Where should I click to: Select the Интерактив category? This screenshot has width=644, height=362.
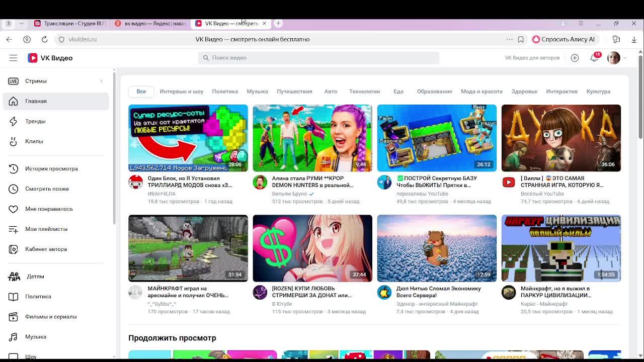tap(562, 92)
